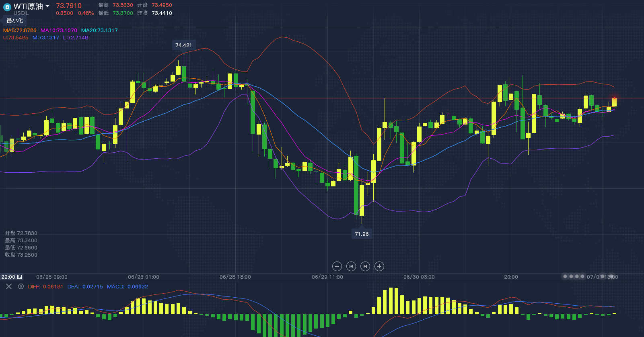The width and height of the screenshot is (644, 337).
Task: Select the MA20 moving average label
Action: (99, 31)
